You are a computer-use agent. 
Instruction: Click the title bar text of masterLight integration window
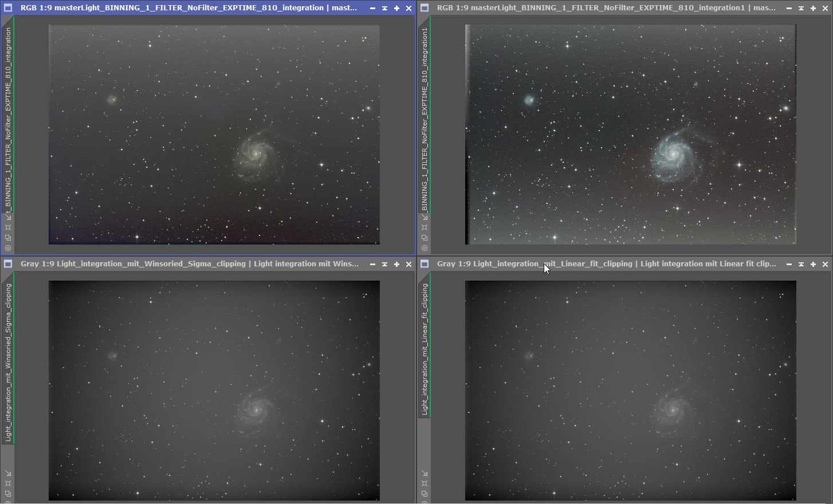tap(188, 8)
